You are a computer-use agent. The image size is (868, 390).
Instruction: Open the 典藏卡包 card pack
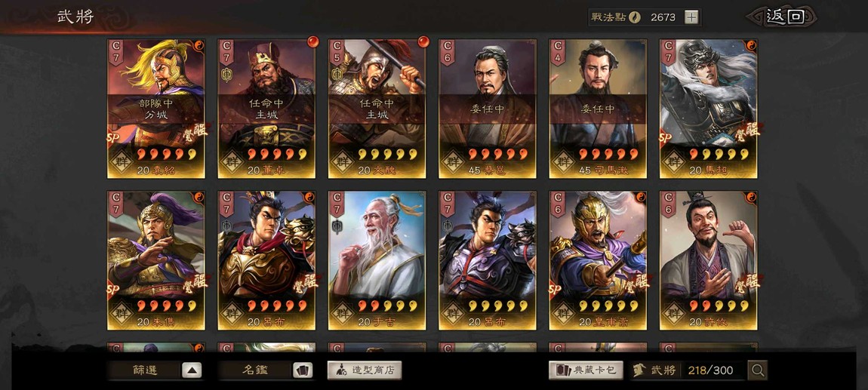(x=586, y=370)
